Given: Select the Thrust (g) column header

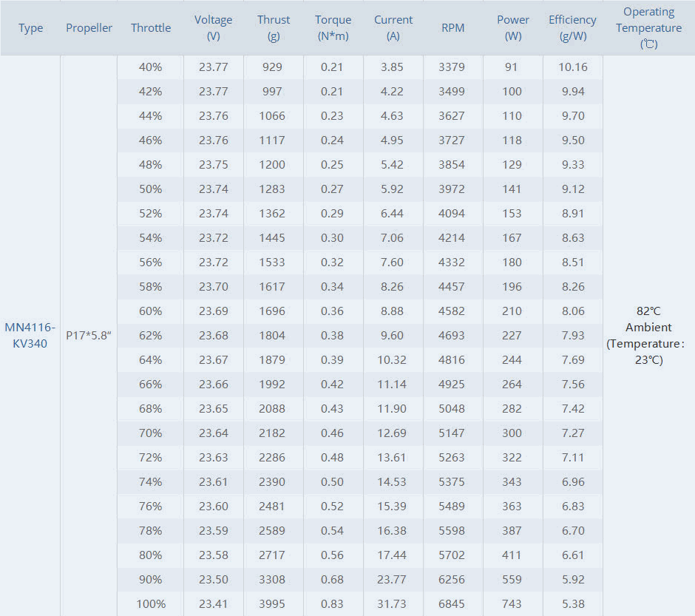Looking at the screenshot, I should coord(274,28).
